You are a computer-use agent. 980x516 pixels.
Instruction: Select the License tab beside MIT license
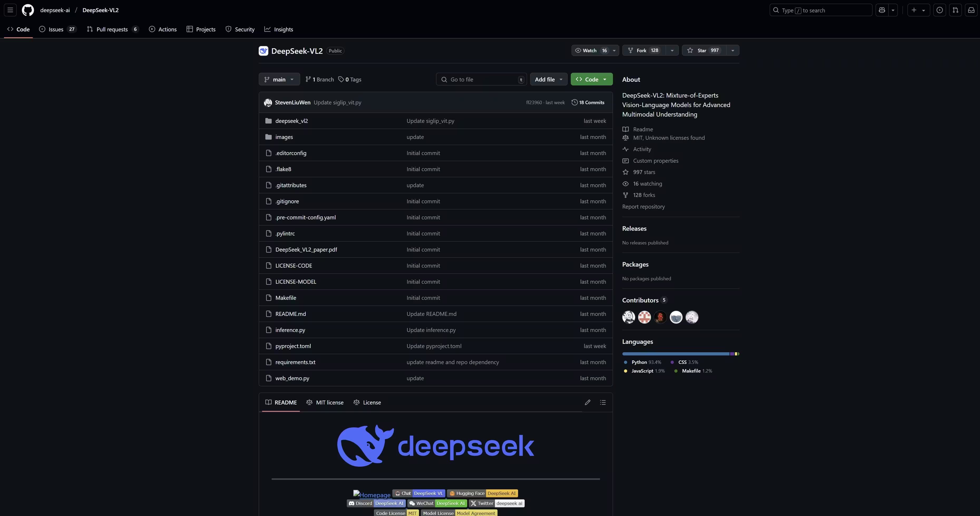(x=367, y=402)
